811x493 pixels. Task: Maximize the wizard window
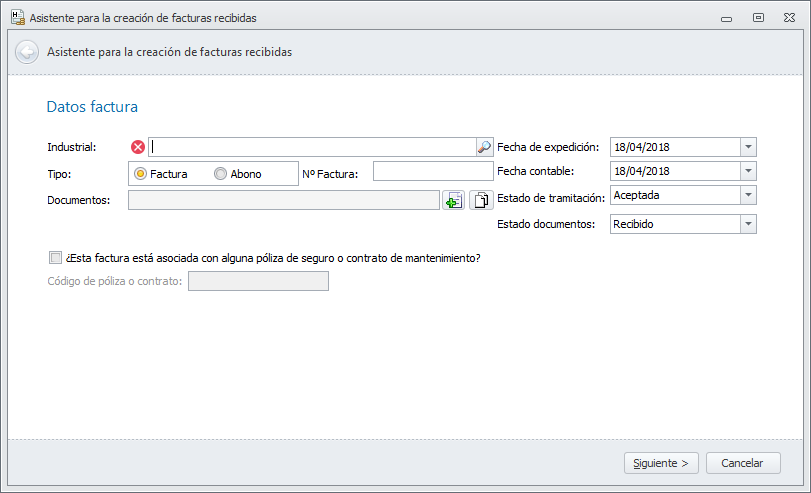(759, 17)
